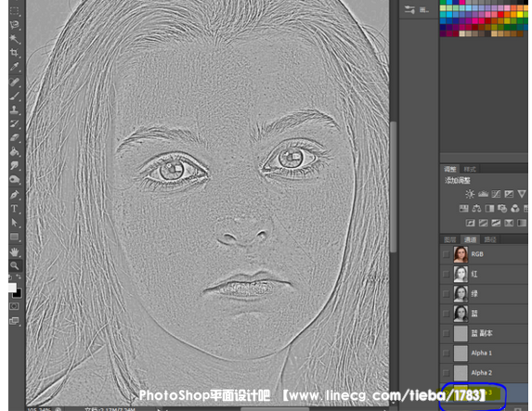This screenshot has height=411, width=532.
Task: Open the background color picker
Action: pyautogui.click(x=18, y=293)
